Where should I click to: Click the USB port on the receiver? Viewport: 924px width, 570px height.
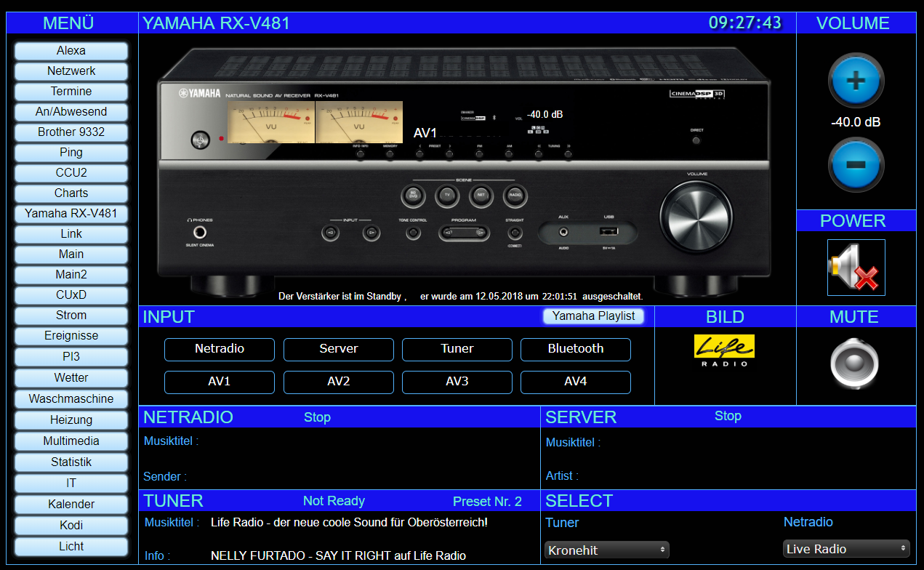click(x=608, y=232)
